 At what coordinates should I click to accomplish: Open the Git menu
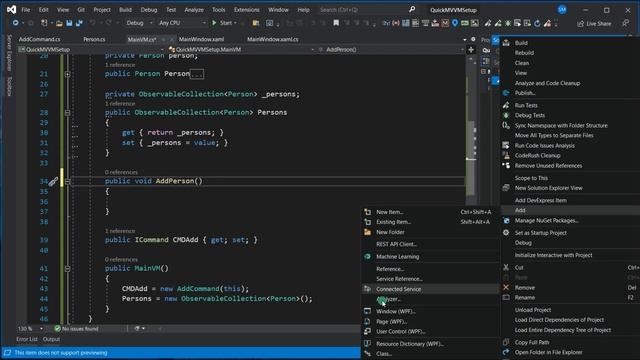pos(81,9)
